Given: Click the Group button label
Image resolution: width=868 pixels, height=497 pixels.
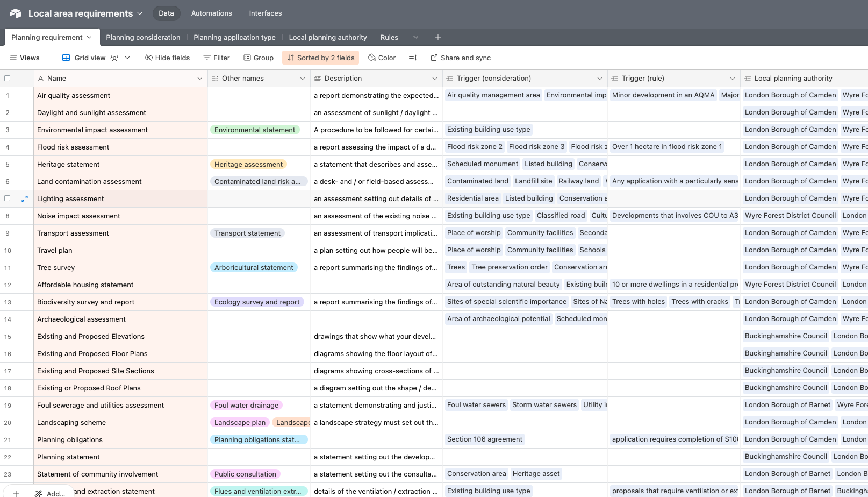Looking at the screenshot, I should (x=263, y=58).
